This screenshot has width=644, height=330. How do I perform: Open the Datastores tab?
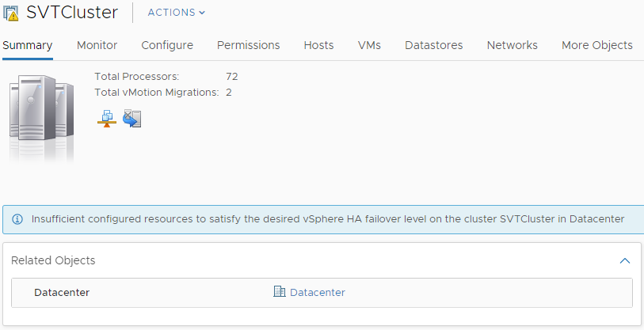(433, 45)
